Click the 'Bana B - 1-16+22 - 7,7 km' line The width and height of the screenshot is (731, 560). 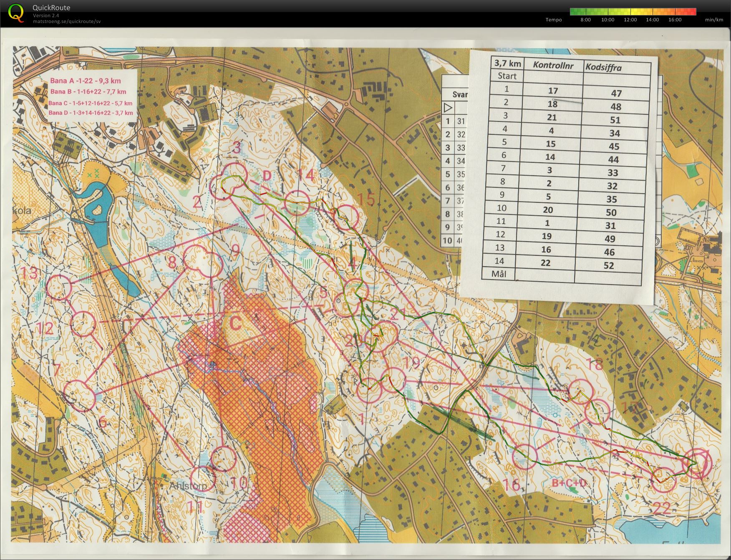(88, 92)
